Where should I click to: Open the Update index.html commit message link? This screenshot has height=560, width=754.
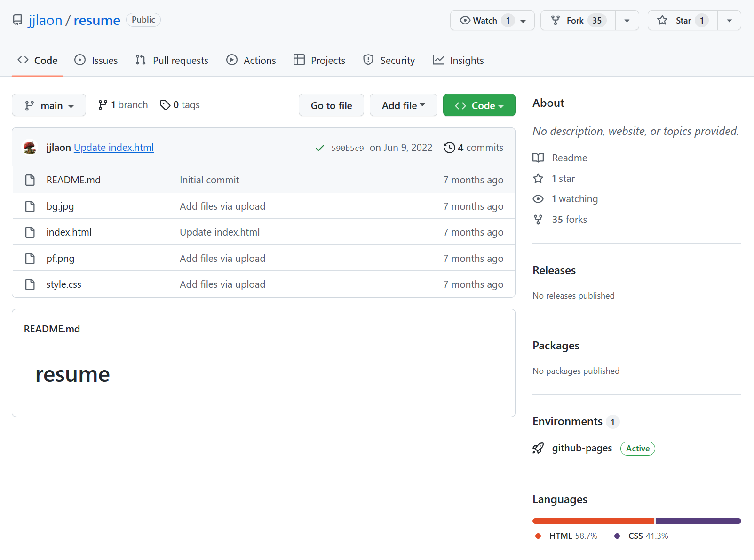(114, 148)
